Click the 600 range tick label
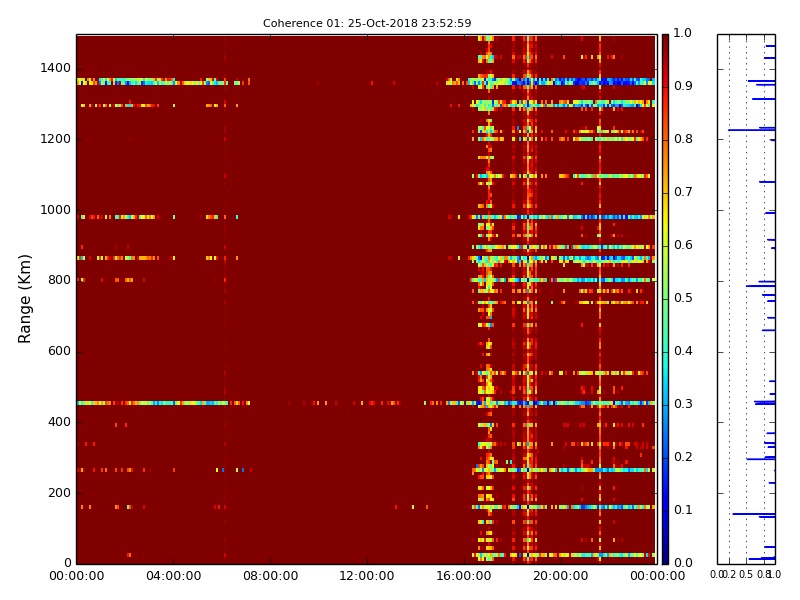The width and height of the screenshot is (800, 600). [59, 351]
